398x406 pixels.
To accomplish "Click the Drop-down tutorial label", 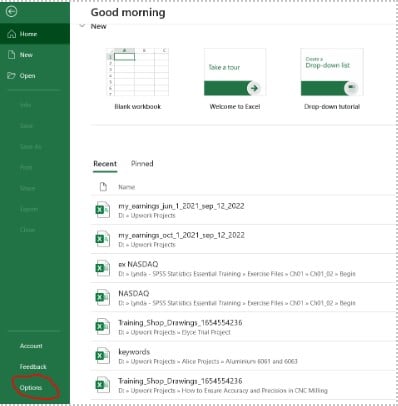I will [x=332, y=107].
